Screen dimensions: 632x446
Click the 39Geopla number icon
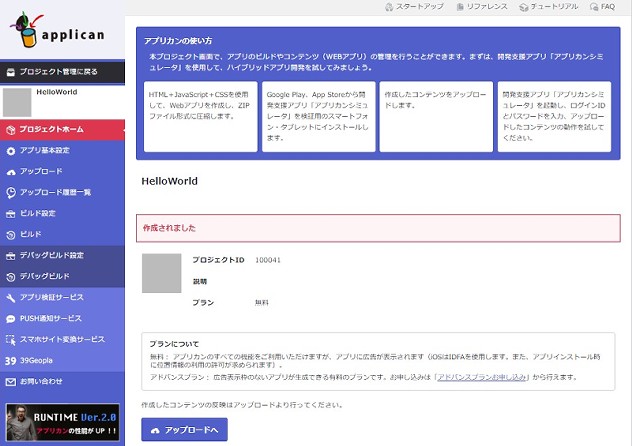[11, 361]
